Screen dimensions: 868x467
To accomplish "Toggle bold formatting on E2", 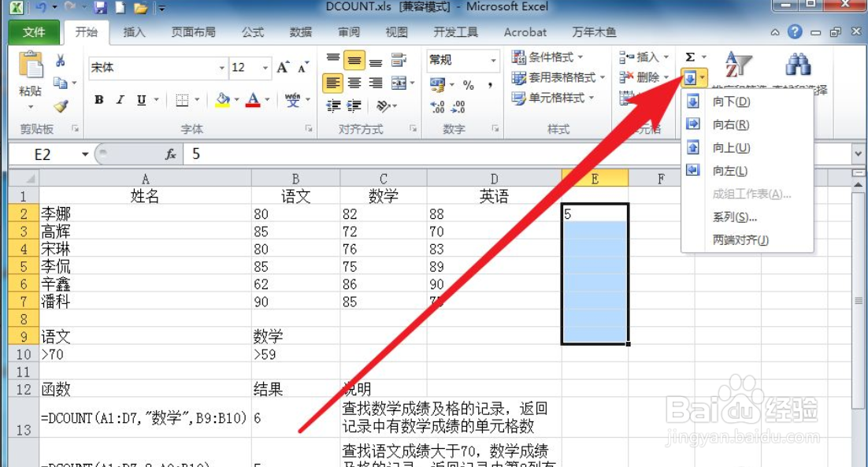I will 99,98.
